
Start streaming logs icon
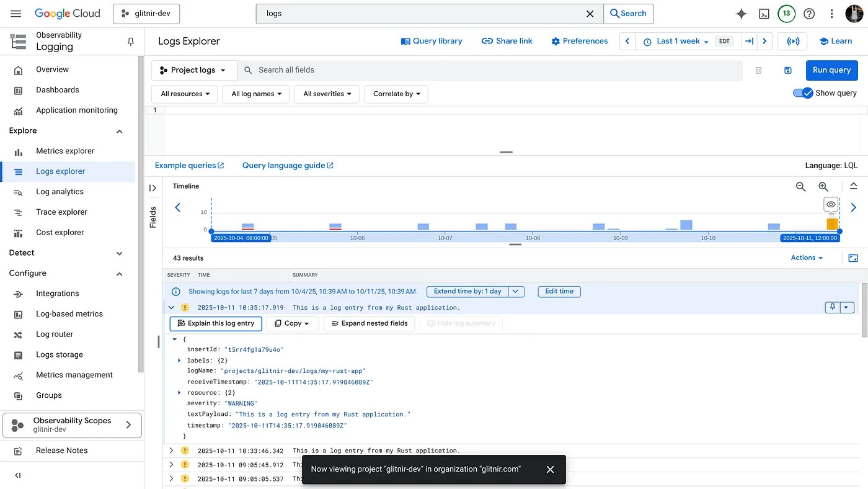point(793,41)
